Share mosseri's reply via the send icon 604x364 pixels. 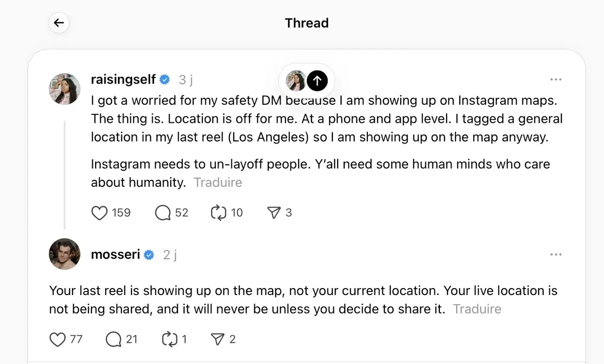(218, 339)
